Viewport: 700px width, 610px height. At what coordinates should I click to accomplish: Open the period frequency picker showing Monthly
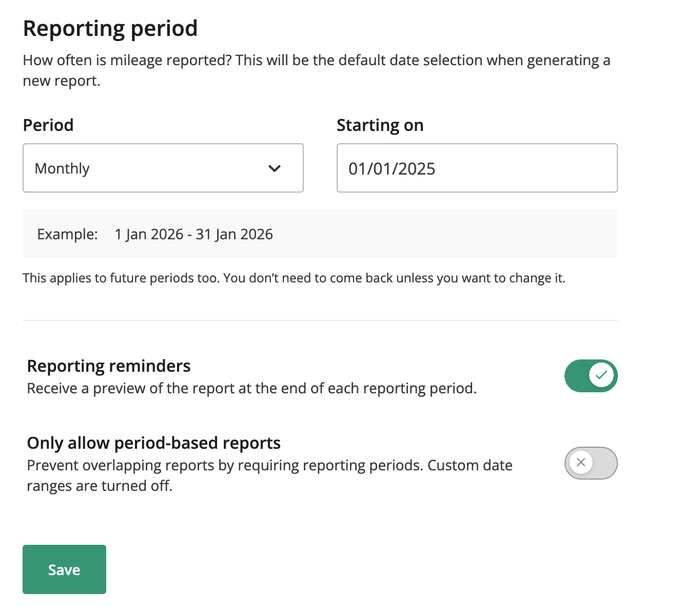163,168
